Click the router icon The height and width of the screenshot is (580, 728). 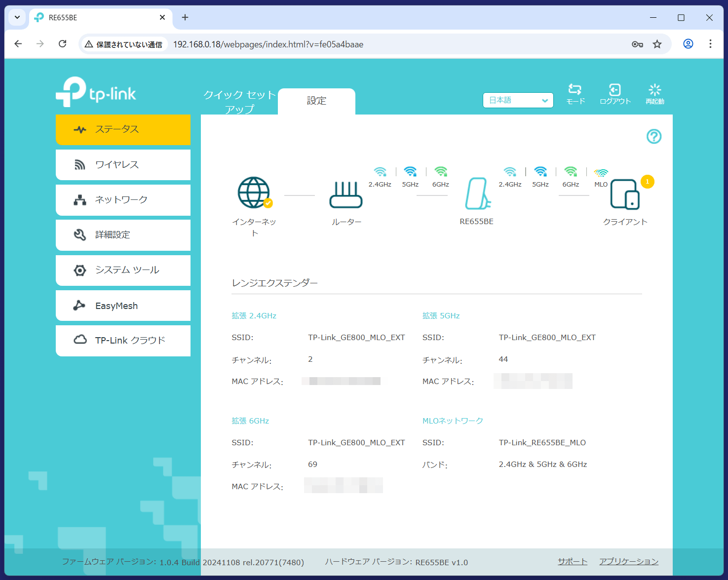(346, 195)
